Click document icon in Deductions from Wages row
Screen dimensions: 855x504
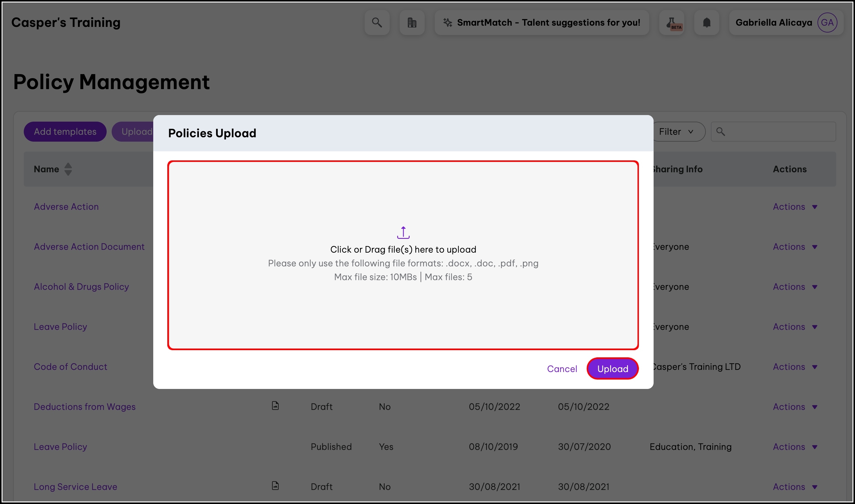(275, 406)
